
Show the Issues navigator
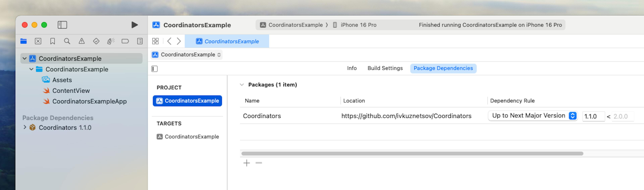point(81,41)
